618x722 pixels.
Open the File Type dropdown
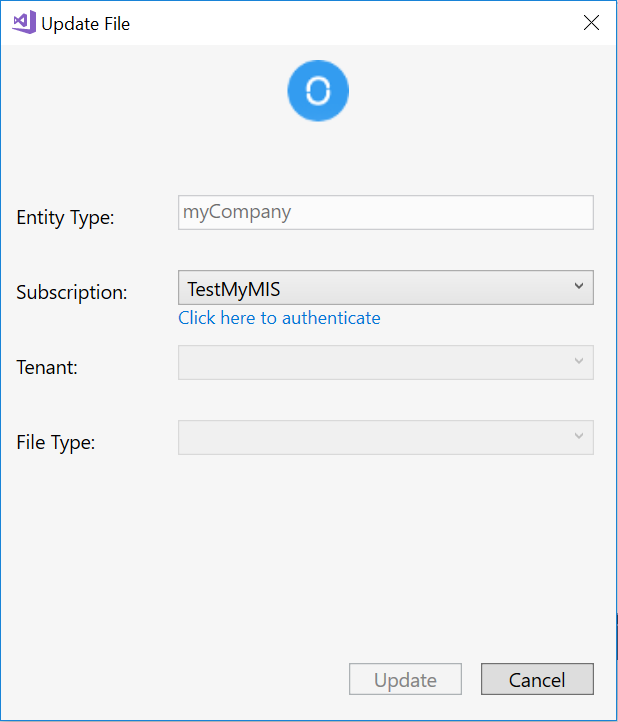click(x=385, y=437)
